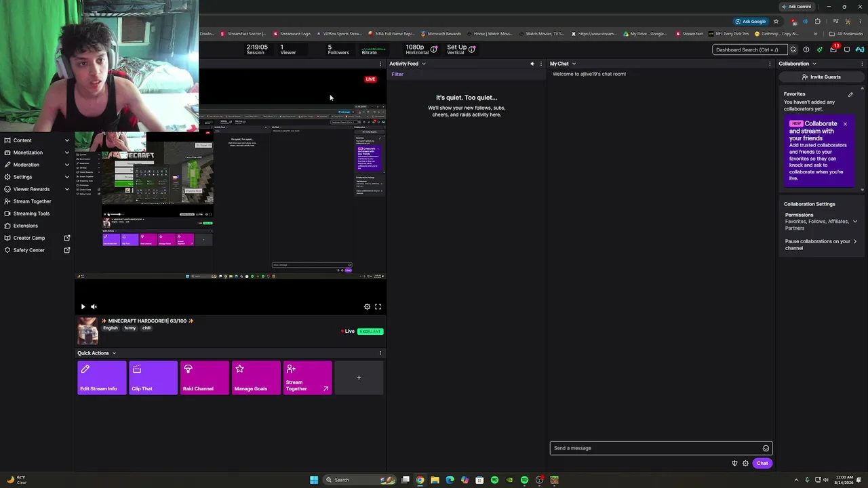
Task: Open the dashboard help icon
Action: coord(806,49)
